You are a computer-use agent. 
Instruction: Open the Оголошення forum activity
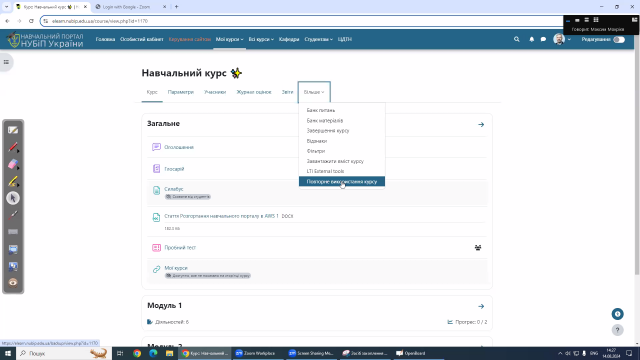point(179,147)
